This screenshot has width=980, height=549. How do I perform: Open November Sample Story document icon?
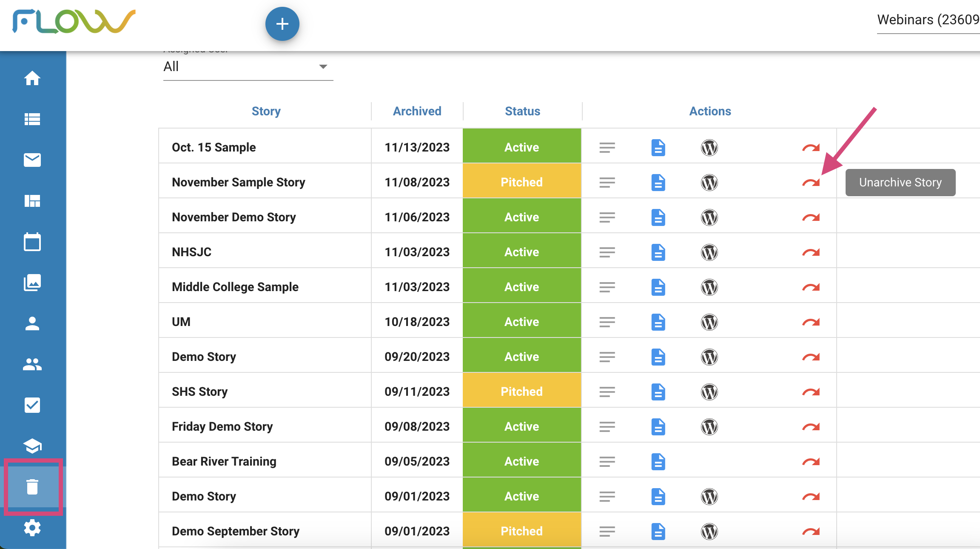pos(658,183)
